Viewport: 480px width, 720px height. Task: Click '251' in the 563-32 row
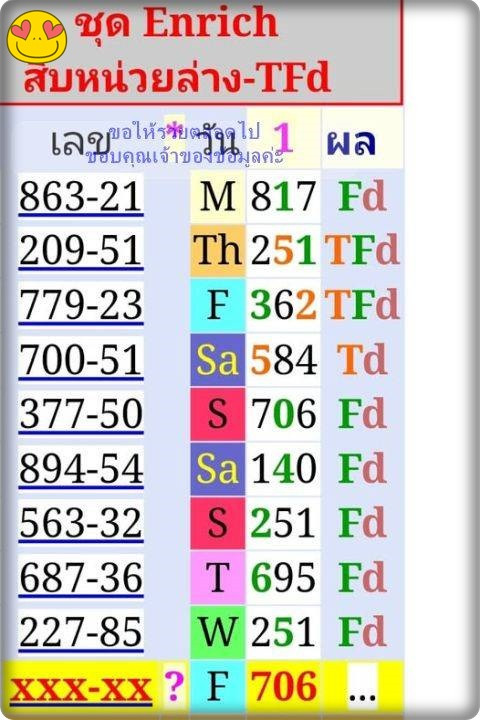(x=283, y=523)
